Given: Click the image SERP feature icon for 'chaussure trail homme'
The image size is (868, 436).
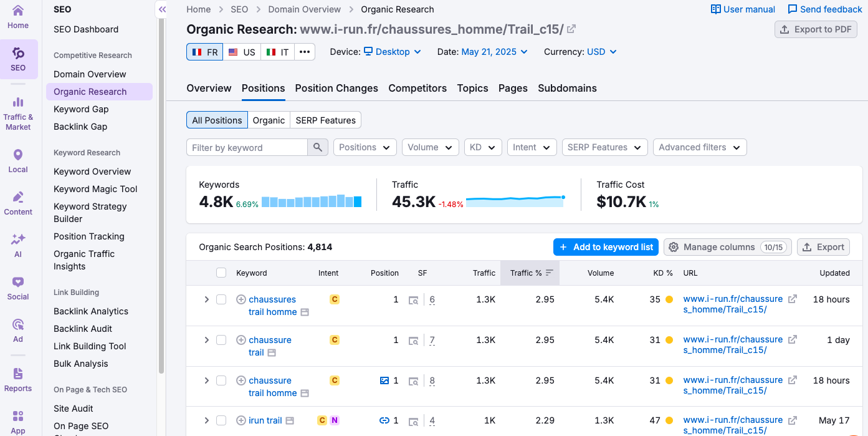Looking at the screenshot, I should (384, 380).
